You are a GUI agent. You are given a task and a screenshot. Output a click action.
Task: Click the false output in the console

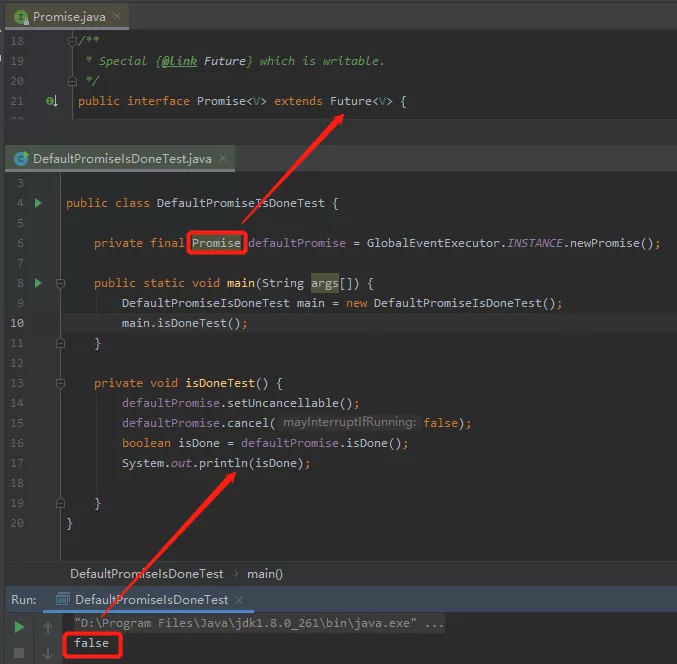coord(91,644)
